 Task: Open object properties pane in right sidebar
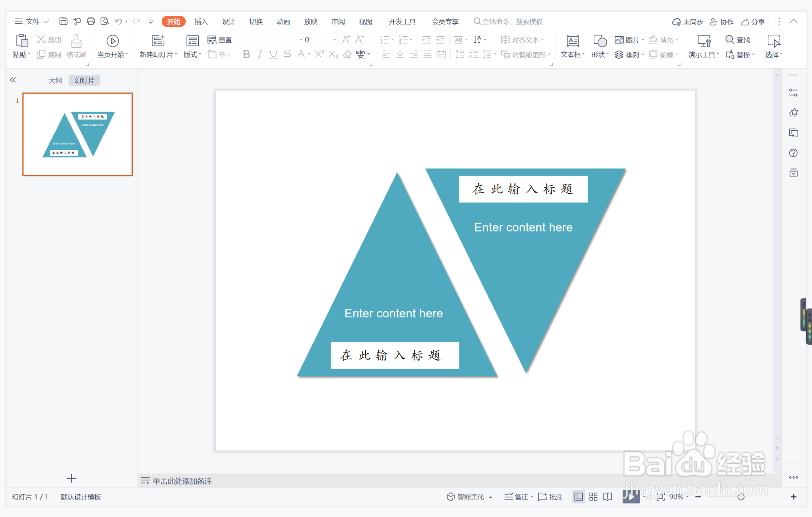point(793,92)
